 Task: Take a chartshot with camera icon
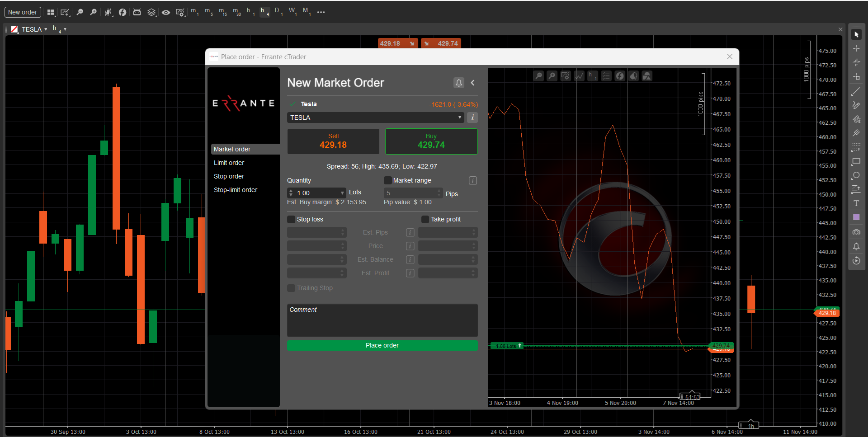(856, 232)
